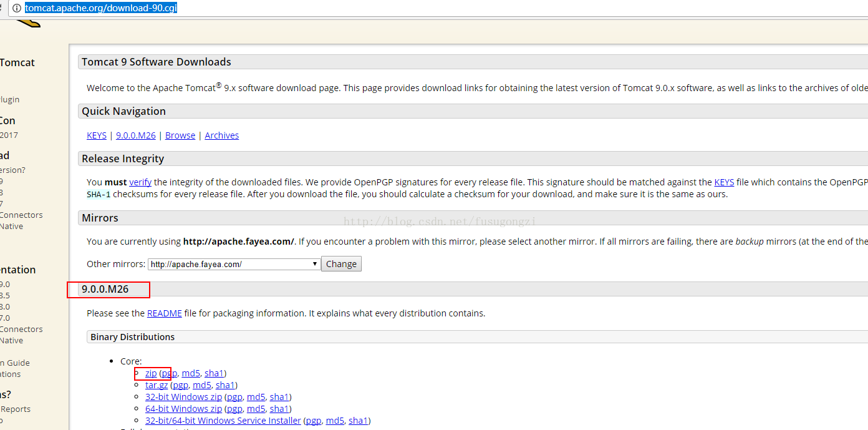Follow the 'verify' link under Release Integrity
This screenshot has height=430, width=868.
click(x=140, y=182)
